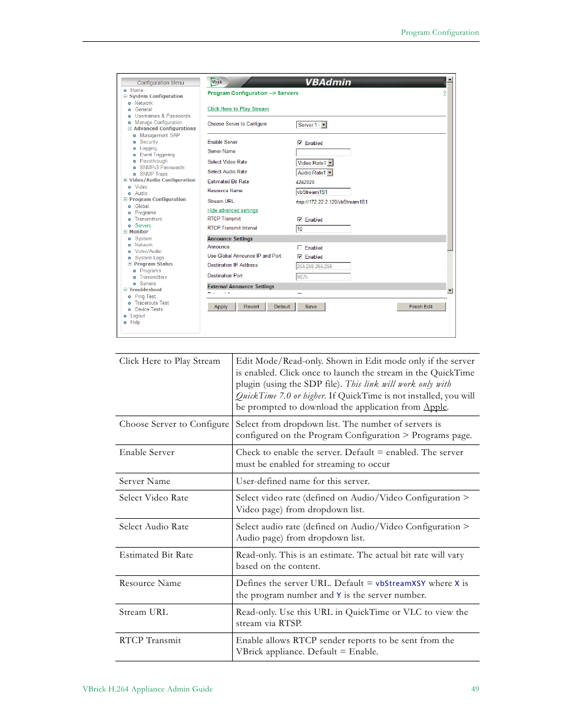The height and width of the screenshot is (728, 562).
Task: Collapse the Program Status tree node
Action: click(x=130, y=264)
